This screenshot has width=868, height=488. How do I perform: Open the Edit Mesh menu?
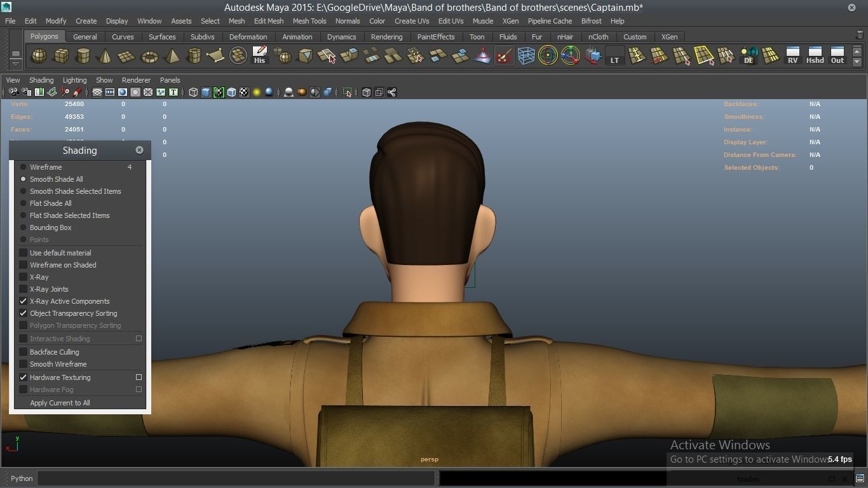[269, 21]
